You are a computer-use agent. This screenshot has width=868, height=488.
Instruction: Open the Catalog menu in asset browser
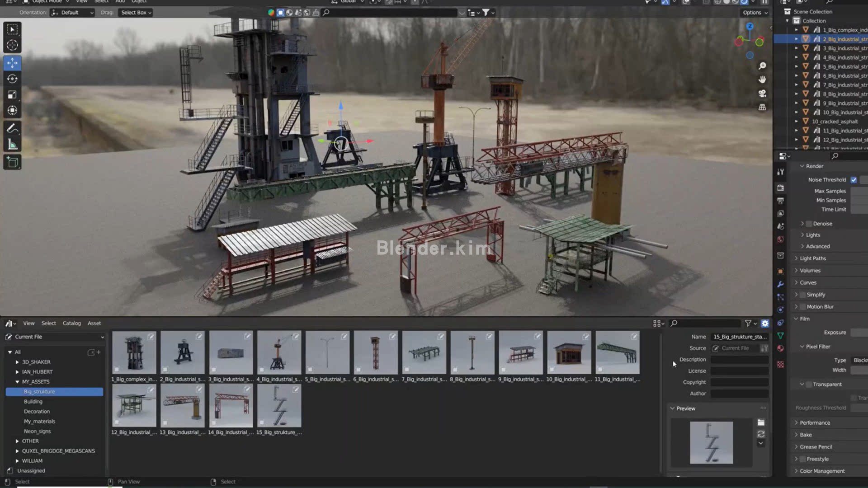click(71, 324)
